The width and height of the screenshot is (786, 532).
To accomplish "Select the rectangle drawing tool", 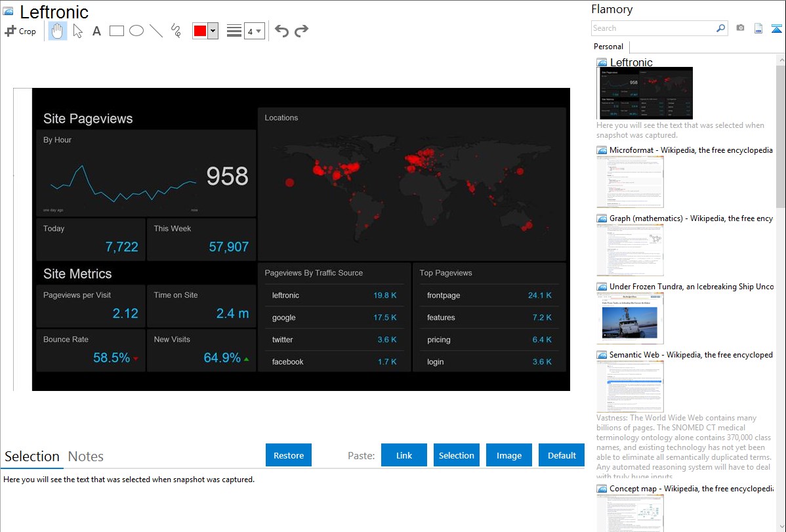I will click(x=116, y=31).
